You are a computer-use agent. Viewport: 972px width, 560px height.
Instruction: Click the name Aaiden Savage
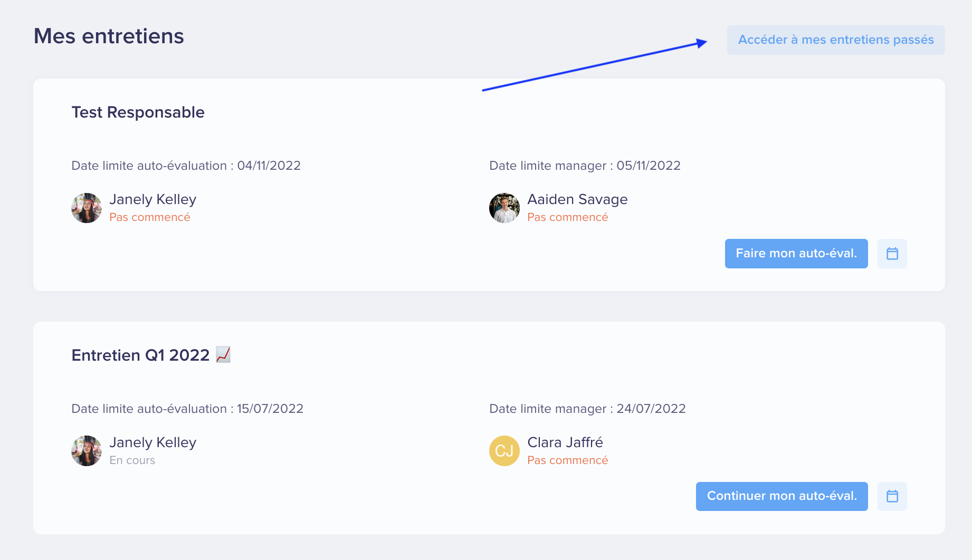click(578, 199)
